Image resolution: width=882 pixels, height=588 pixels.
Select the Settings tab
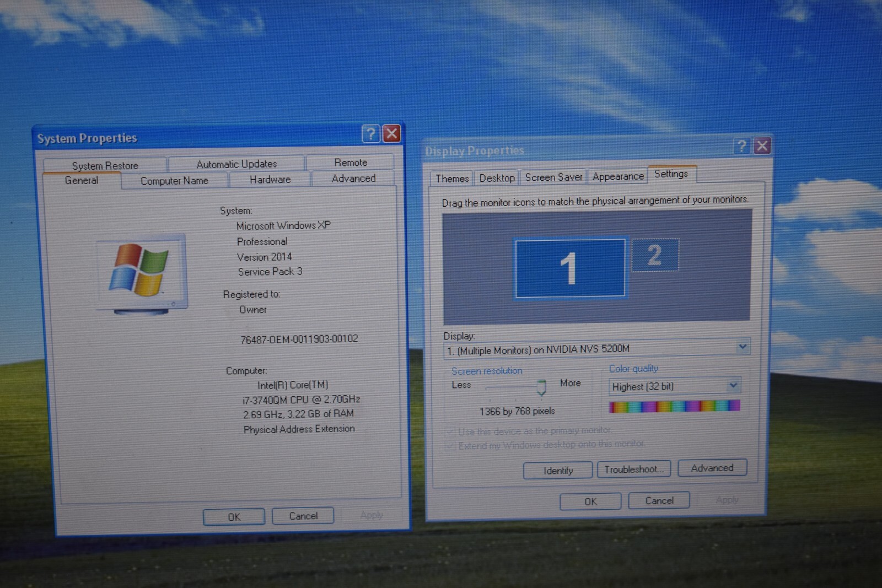tap(671, 174)
